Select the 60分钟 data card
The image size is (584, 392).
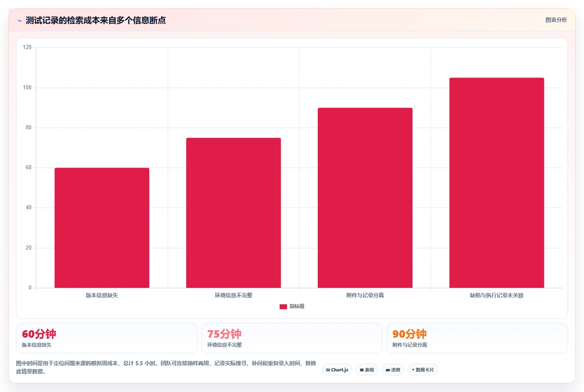(106, 338)
